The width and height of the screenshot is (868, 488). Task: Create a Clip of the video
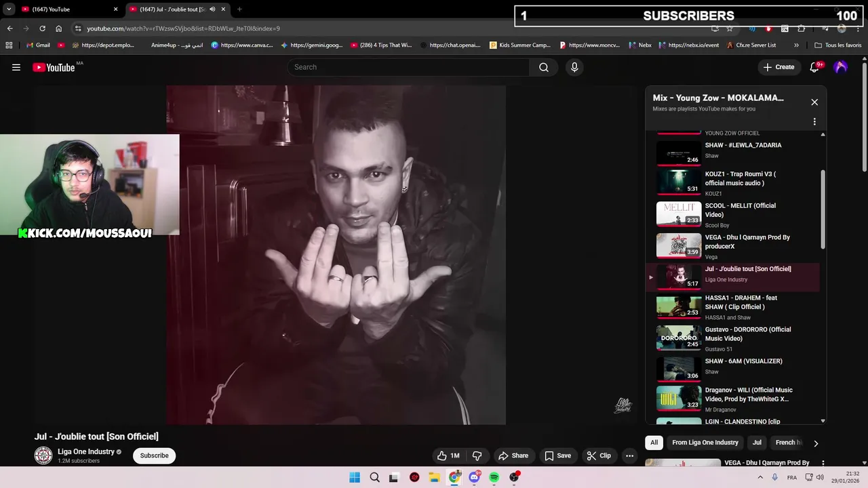click(599, 455)
